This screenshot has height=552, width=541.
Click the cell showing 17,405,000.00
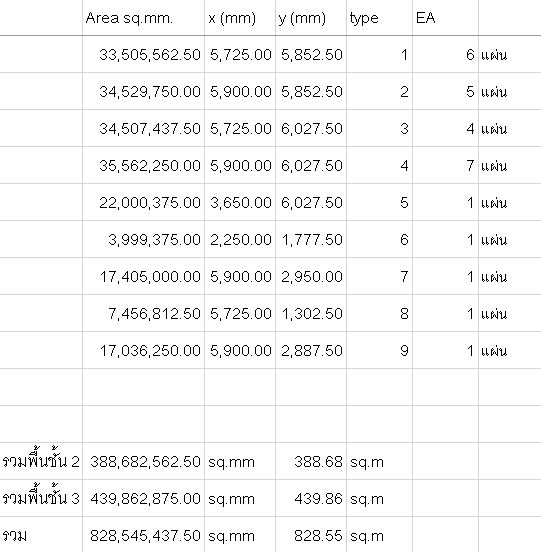[x=144, y=276]
